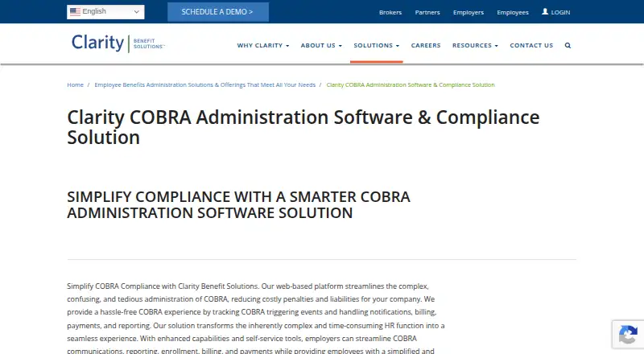
Task: Go to the Careers page
Action: click(426, 46)
